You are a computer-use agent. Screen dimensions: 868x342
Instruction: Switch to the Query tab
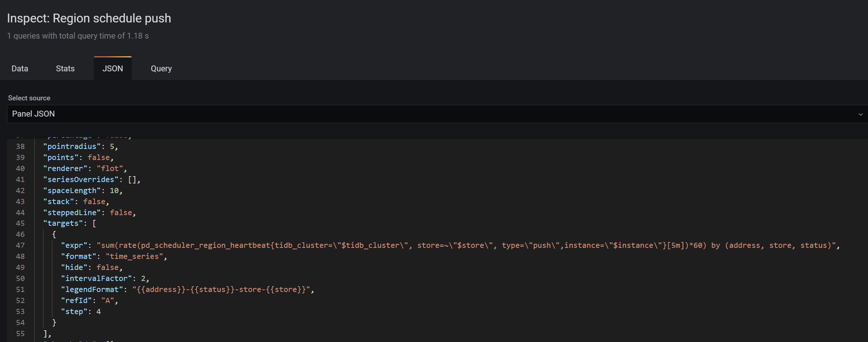coord(161,68)
